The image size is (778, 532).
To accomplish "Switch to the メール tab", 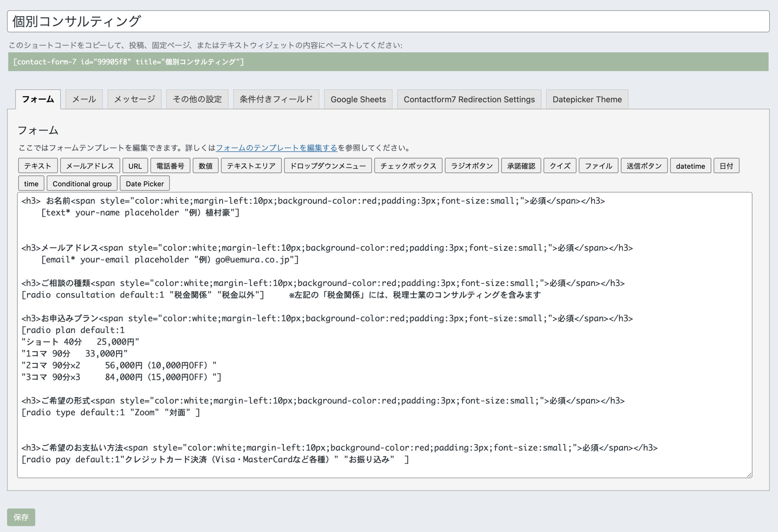I will tap(84, 99).
